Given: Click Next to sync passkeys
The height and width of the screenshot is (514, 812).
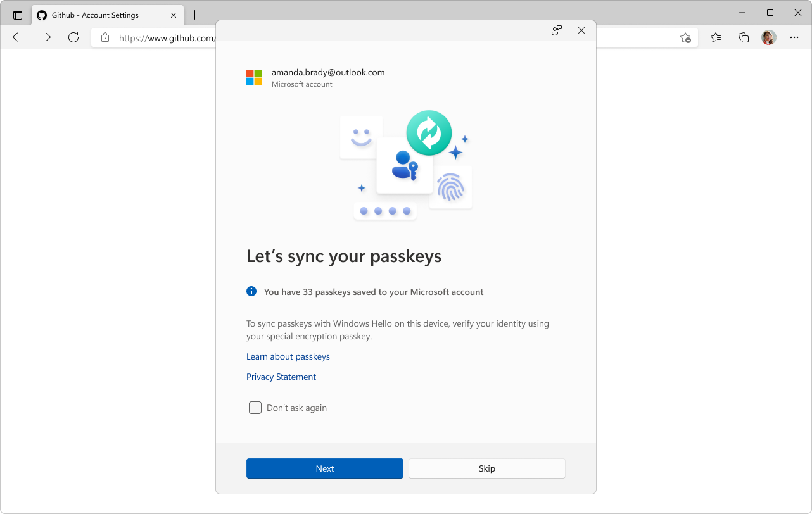Looking at the screenshot, I should click(x=324, y=468).
